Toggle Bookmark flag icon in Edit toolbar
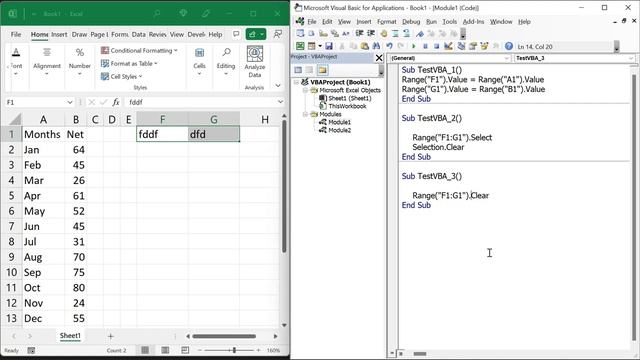The height and width of the screenshot is (360, 640). pos(420,33)
